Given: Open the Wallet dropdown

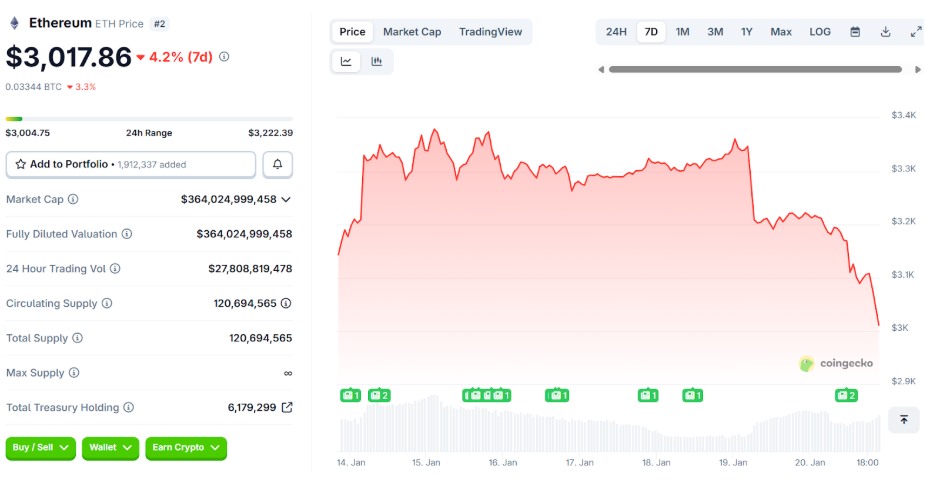Looking at the screenshot, I should 110,448.
